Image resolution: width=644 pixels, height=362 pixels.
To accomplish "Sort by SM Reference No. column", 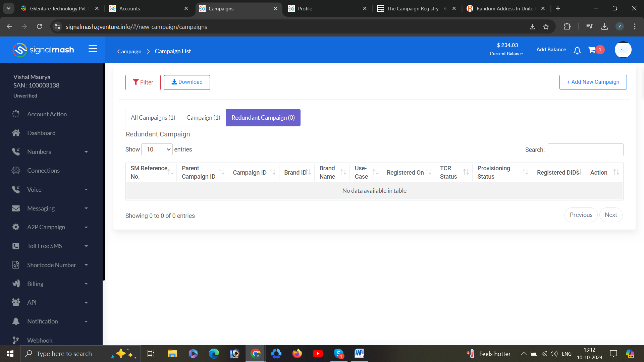I will click(x=151, y=172).
